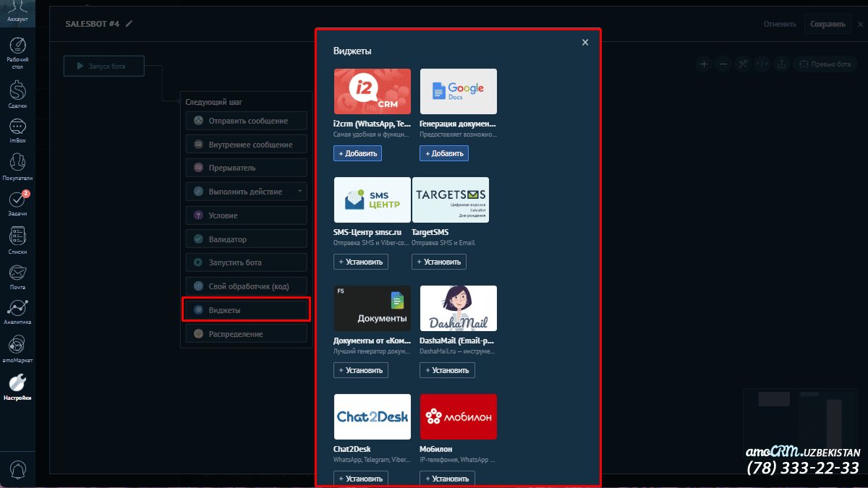Click Сохранить to save the bot

point(827,24)
